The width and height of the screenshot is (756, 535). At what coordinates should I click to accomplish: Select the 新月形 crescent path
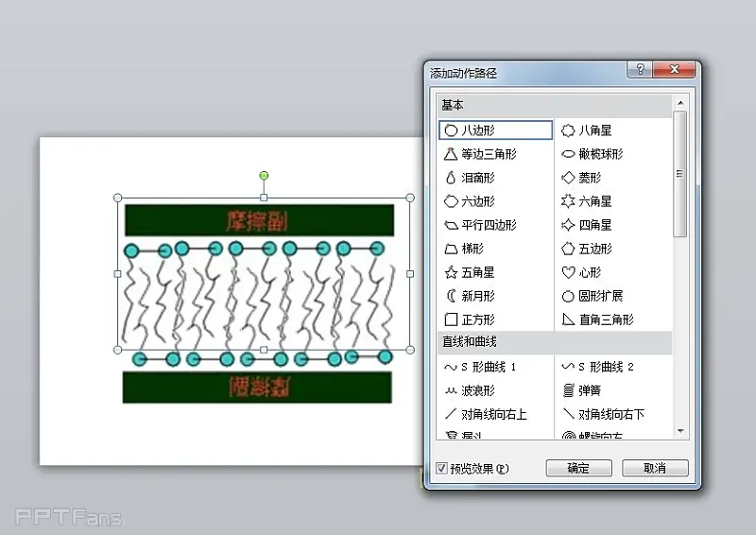point(477,296)
